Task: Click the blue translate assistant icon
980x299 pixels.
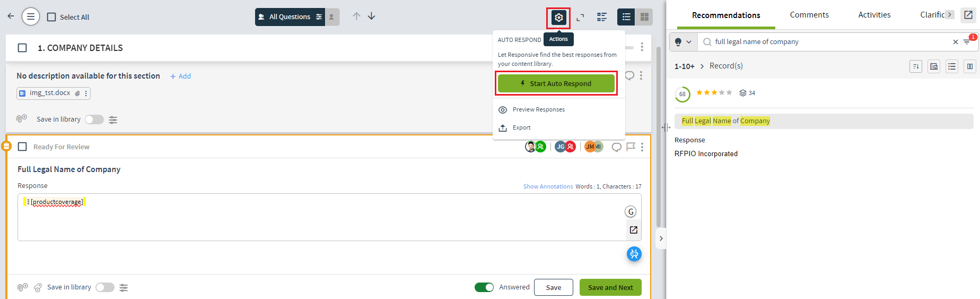Action: click(634, 254)
